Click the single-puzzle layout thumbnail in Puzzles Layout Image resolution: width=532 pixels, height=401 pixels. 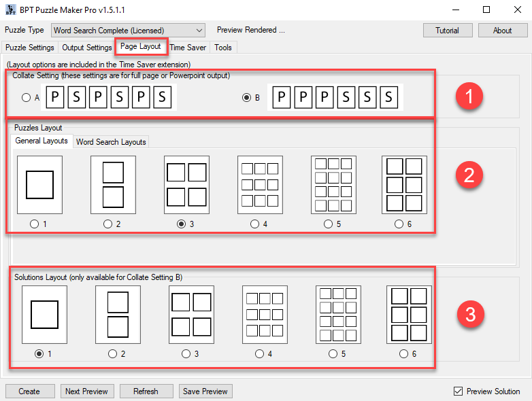click(39, 184)
